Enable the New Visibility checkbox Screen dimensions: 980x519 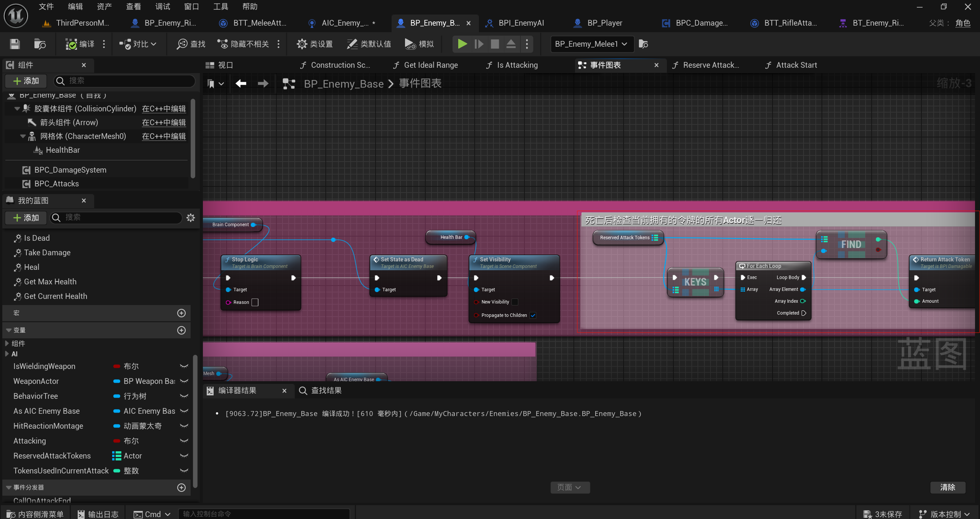[x=515, y=302]
